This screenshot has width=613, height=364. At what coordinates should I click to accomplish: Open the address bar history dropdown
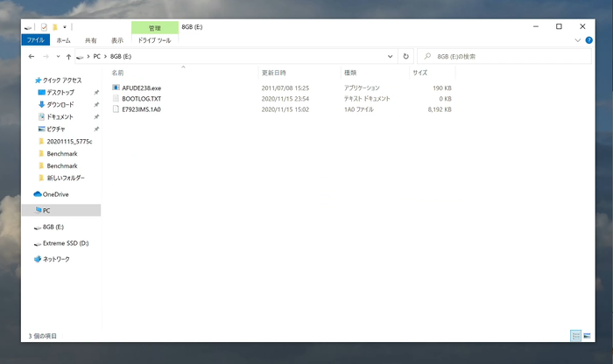pyautogui.click(x=390, y=57)
